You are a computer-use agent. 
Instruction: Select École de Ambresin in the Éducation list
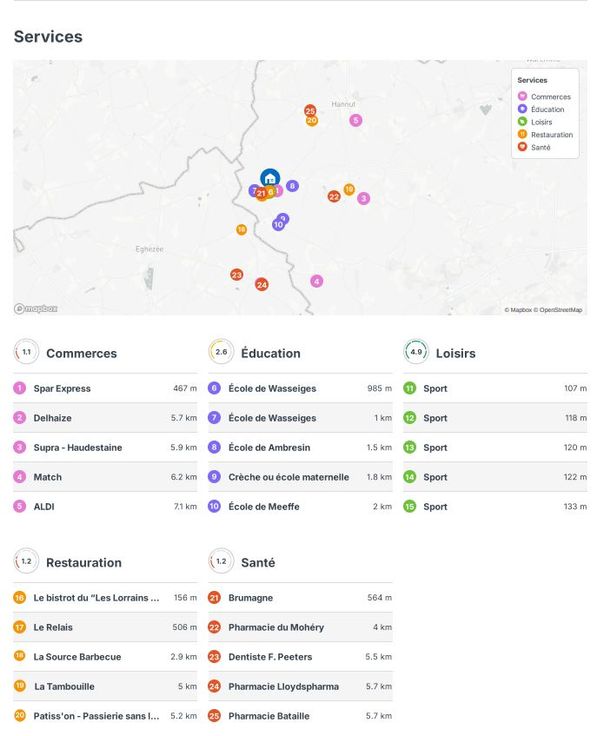(x=268, y=447)
